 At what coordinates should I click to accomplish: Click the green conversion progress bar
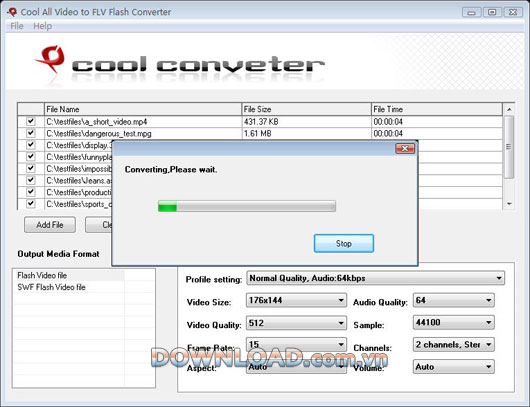[247, 206]
